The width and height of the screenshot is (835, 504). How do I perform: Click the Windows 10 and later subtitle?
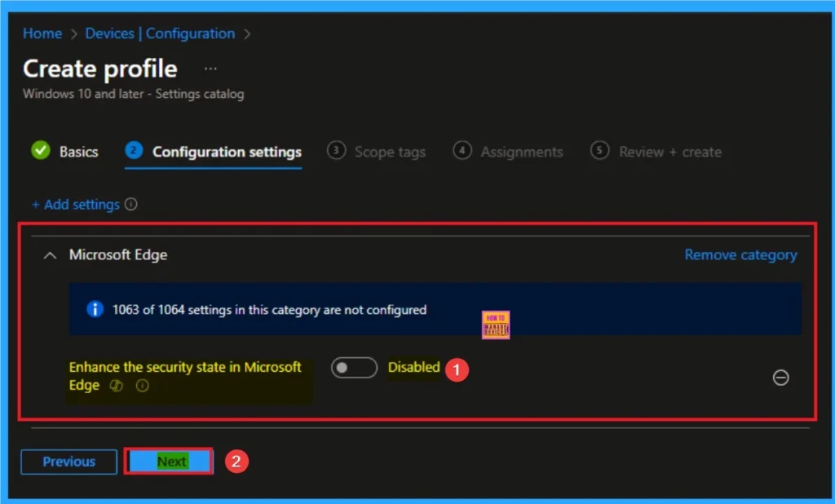(x=133, y=94)
